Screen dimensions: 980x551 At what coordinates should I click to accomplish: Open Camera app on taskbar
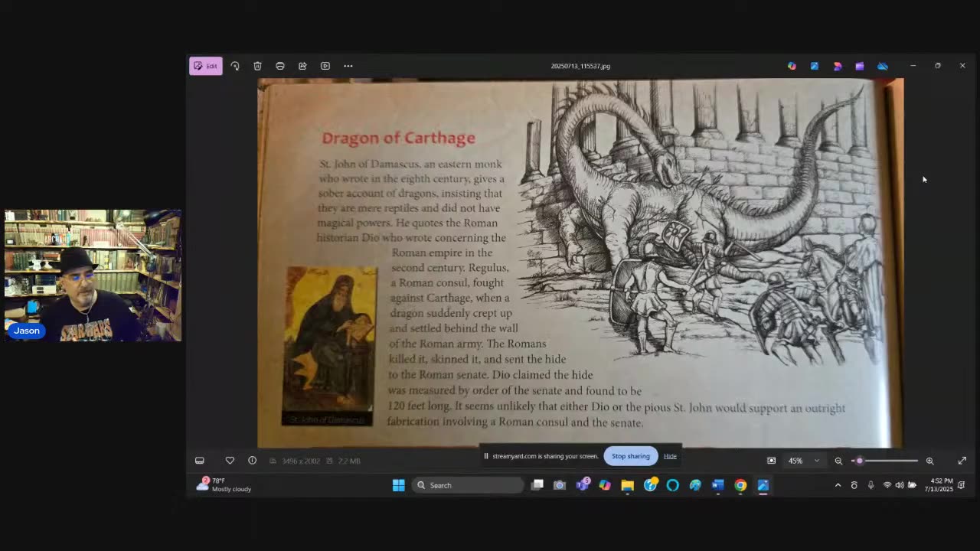pyautogui.click(x=560, y=485)
